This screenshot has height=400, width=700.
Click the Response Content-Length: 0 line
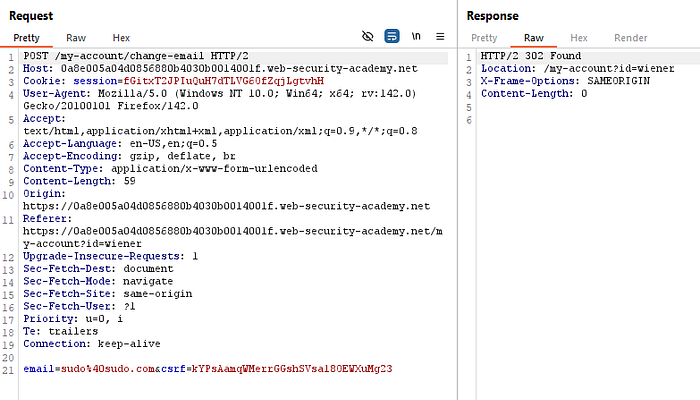pyautogui.click(x=534, y=93)
